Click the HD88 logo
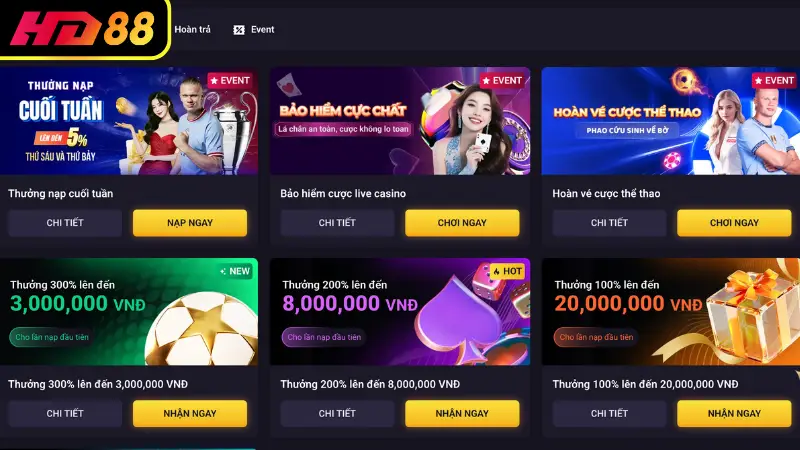This screenshot has width=800, height=450. tap(83, 29)
